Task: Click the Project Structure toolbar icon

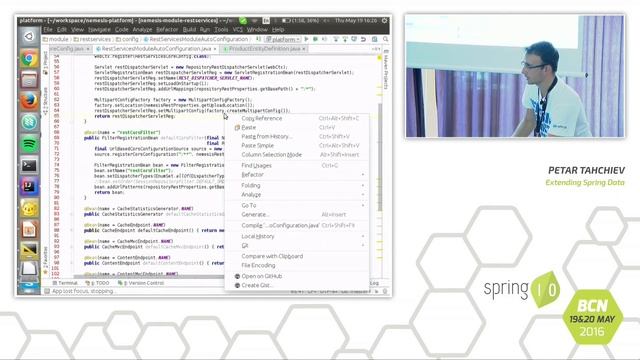Action: coord(374,39)
